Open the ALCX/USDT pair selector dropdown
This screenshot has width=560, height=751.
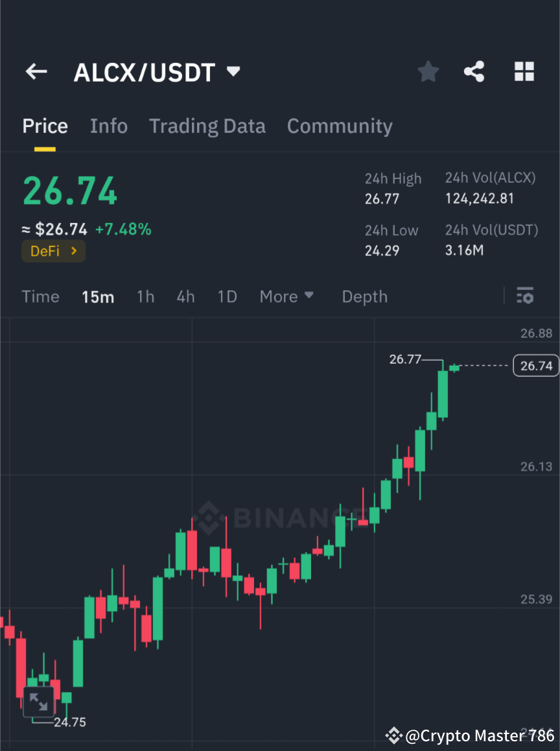point(233,72)
